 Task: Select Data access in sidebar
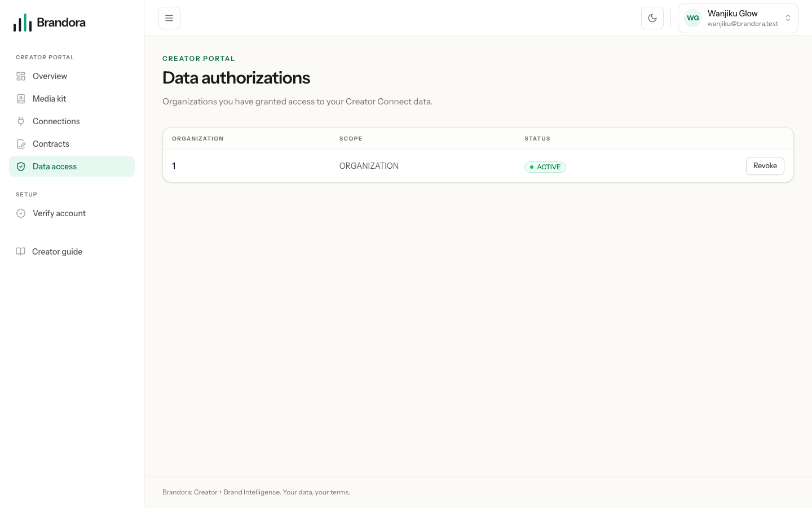coord(72,167)
